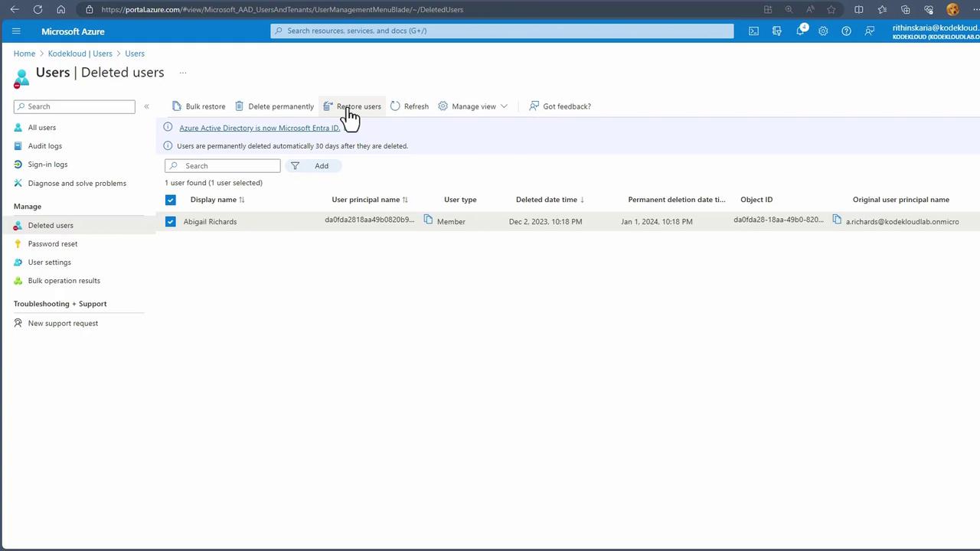The width and height of the screenshot is (980, 551).
Task: Click the Home breadcrumb link
Action: tap(24, 54)
